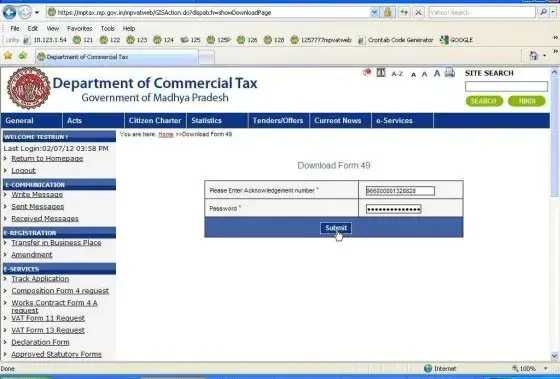The height and width of the screenshot is (379, 560).
Task: Open the 121 bookmark in links bar
Action: tap(83, 40)
